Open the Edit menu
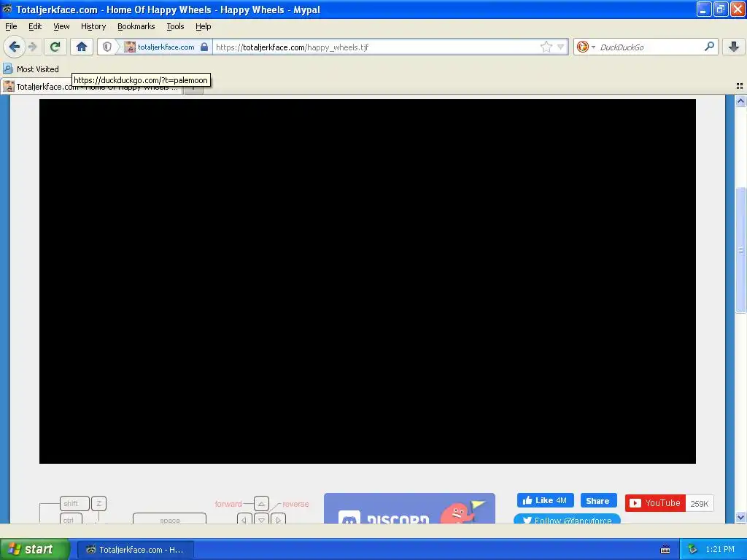 [35, 26]
